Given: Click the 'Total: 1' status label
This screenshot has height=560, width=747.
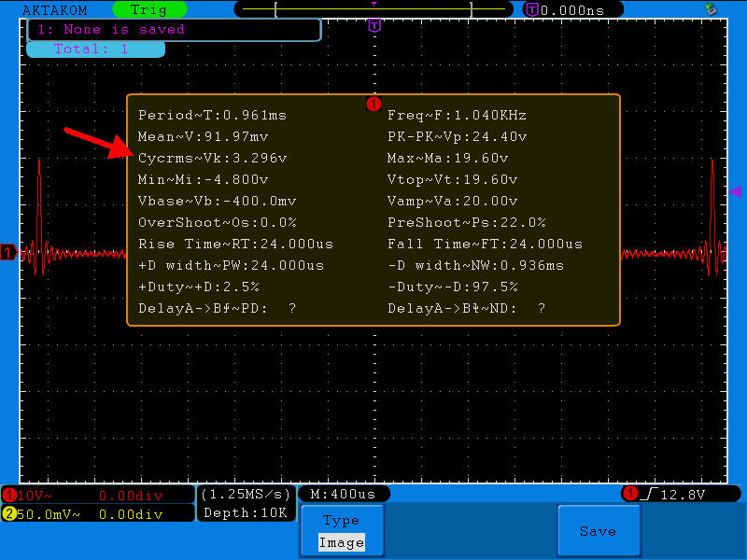Looking at the screenshot, I should pos(91,49).
